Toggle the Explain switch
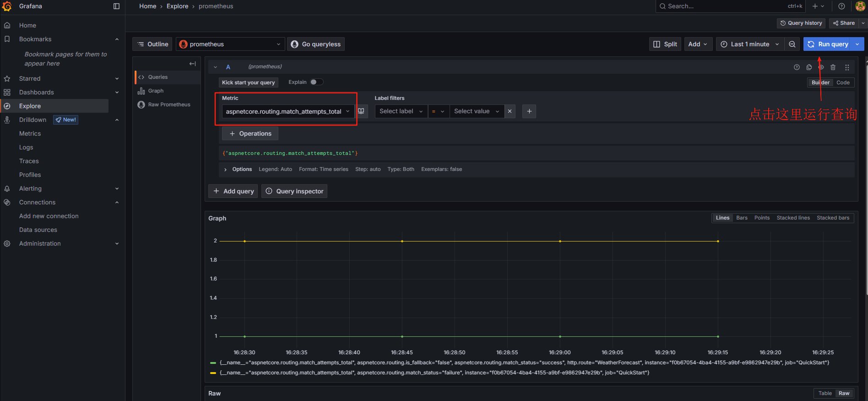The height and width of the screenshot is (401, 868). click(316, 82)
